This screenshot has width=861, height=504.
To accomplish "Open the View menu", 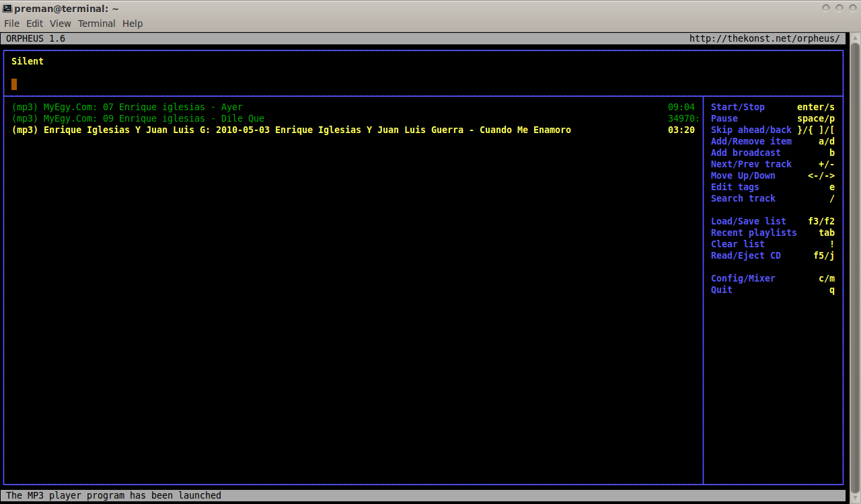I will (x=60, y=23).
